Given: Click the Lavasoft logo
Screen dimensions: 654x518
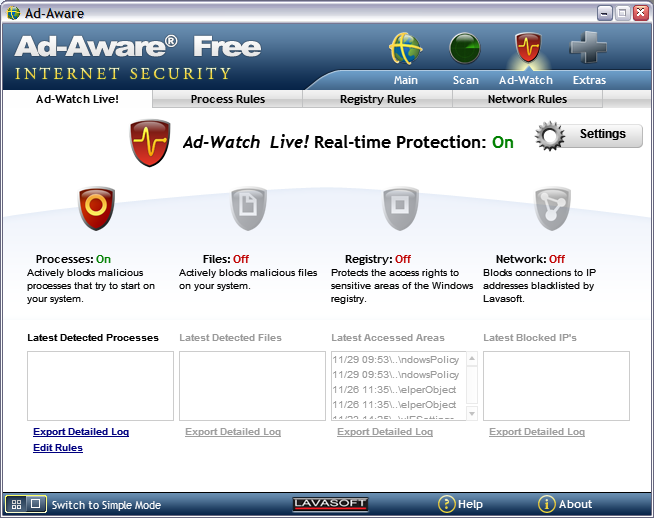Looking at the screenshot, I should [x=330, y=504].
